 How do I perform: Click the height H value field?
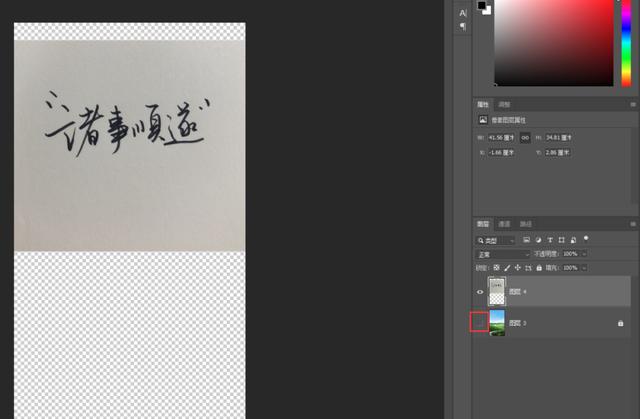[559, 138]
